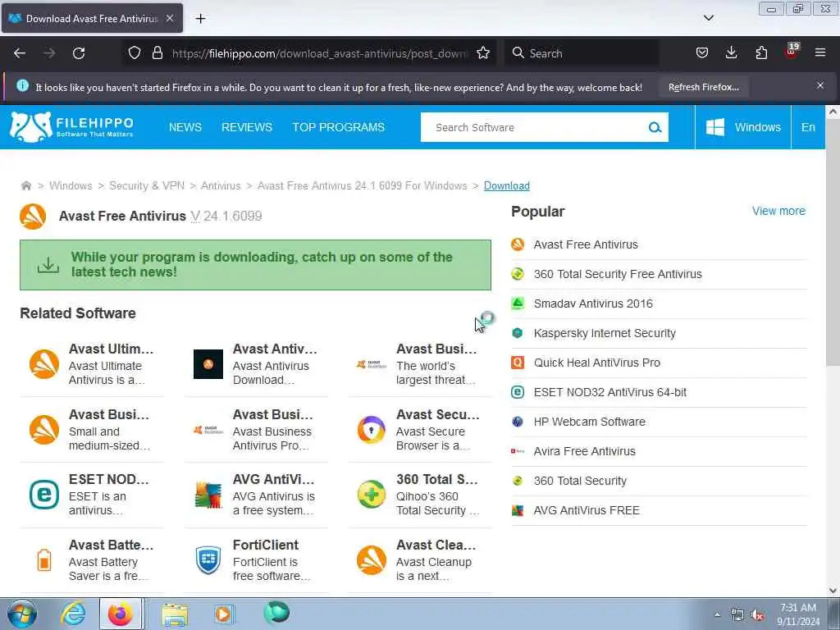Click the Firefox address bar URL

coord(319,53)
